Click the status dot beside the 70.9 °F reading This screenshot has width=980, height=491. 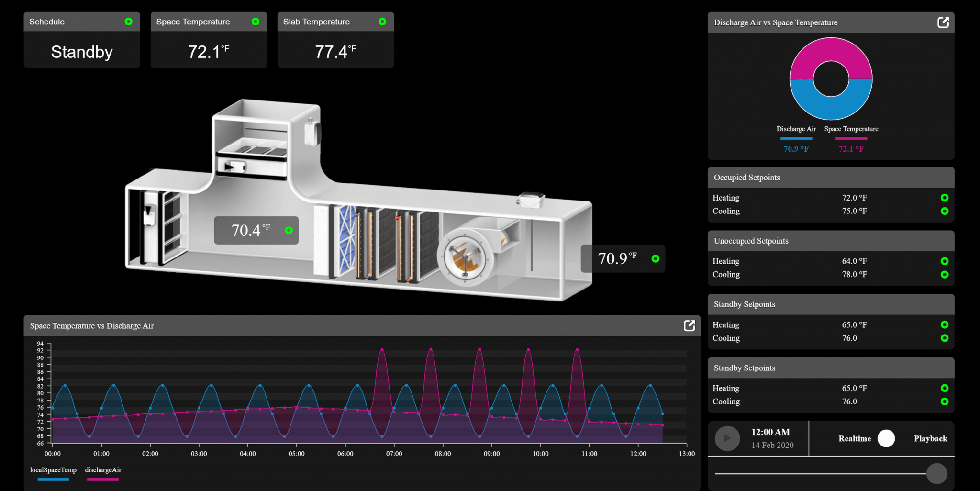(655, 258)
